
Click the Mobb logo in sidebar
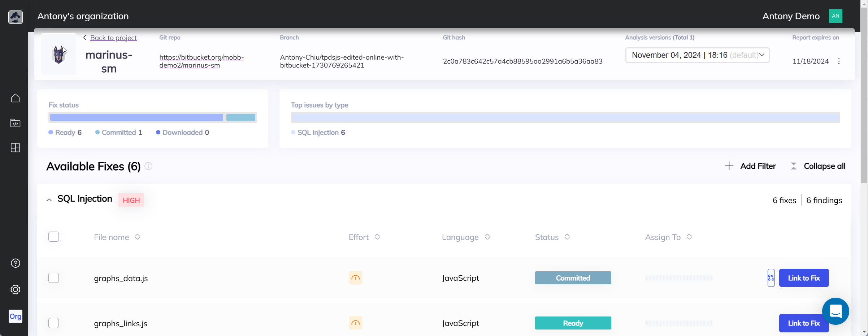(16, 17)
